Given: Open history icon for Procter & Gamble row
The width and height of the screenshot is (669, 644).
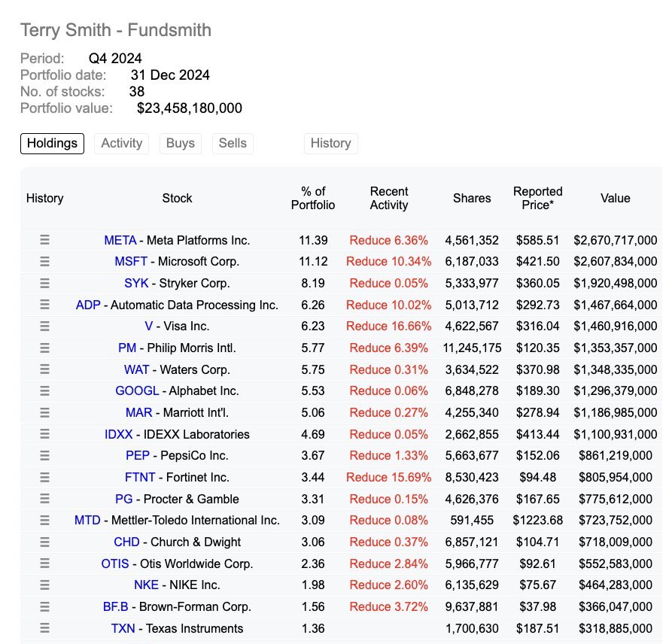Looking at the screenshot, I should [x=44, y=499].
